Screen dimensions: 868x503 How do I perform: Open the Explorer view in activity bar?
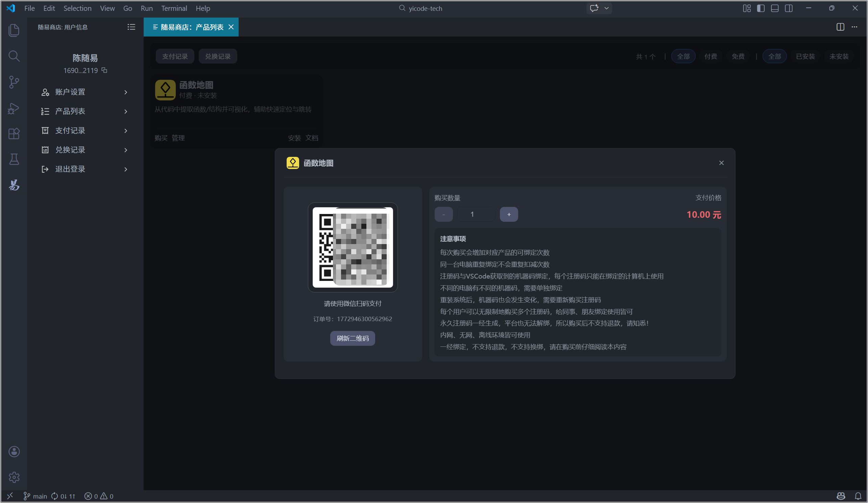[x=14, y=30]
